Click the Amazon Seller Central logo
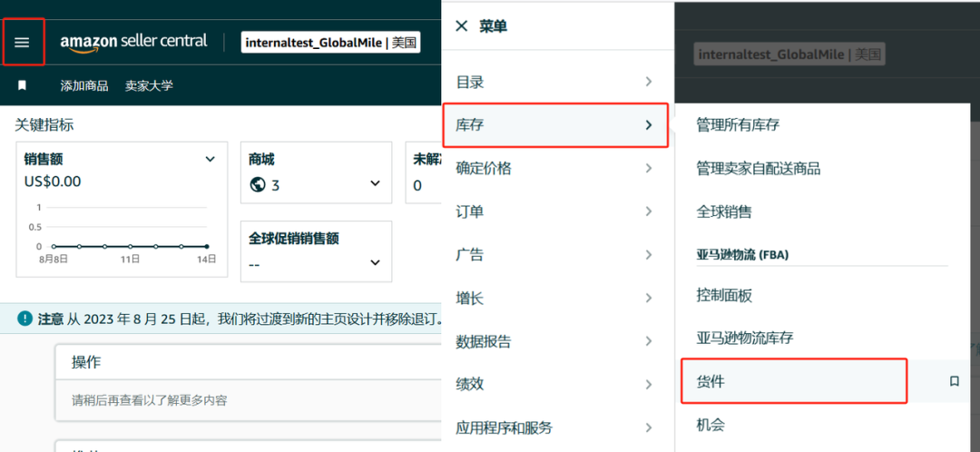980x452 pixels. click(x=133, y=43)
